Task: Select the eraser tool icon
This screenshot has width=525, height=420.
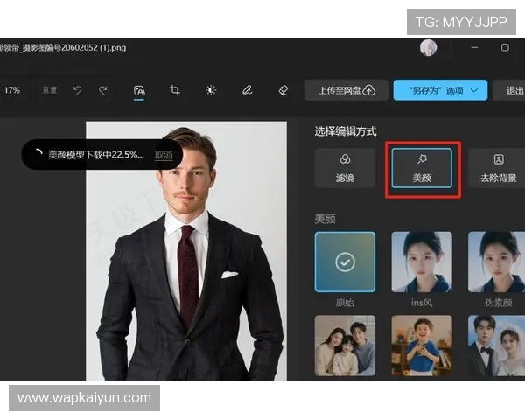Action: (283, 90)
